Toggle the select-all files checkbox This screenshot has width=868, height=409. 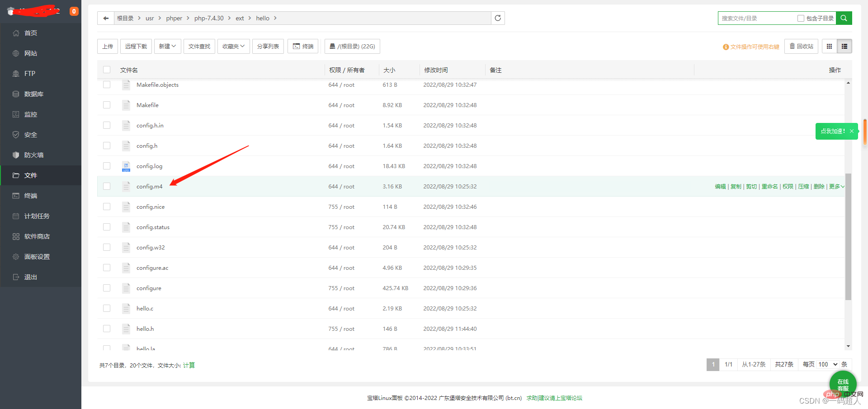click(107, 70)
